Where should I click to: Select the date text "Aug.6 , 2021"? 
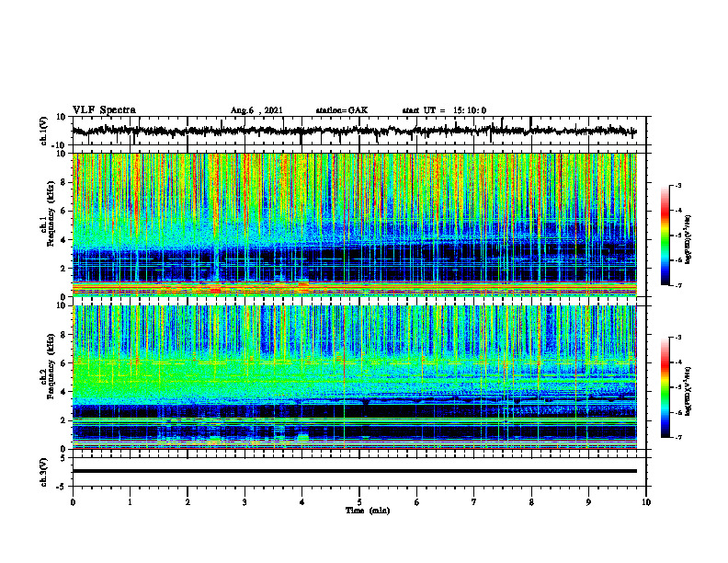[256, 110]
